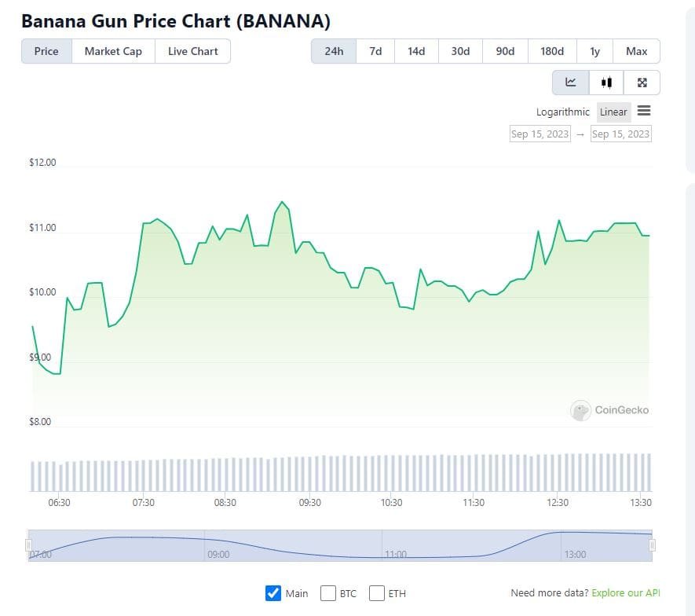The width and height of the screenshot is (695, 616).
Task: Enable the ETH comparison checkbox
Action: 377,593
